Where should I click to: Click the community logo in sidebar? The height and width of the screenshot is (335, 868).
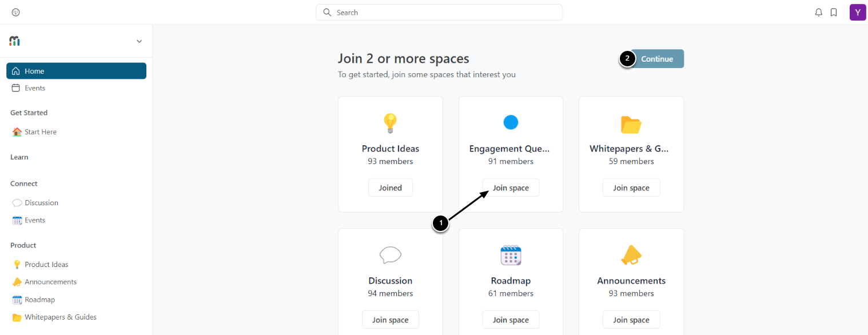click(x=15, y=41)
